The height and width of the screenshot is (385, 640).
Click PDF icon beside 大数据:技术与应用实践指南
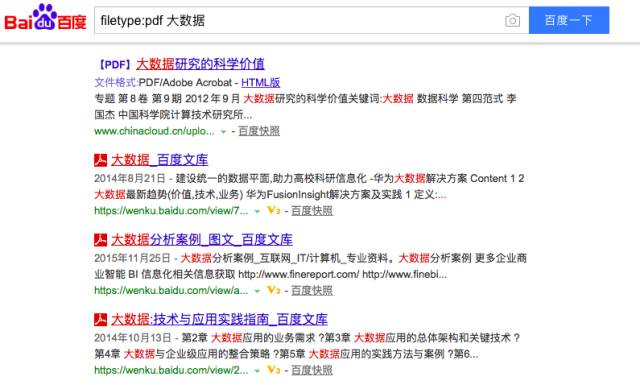[x=100, y=319]
